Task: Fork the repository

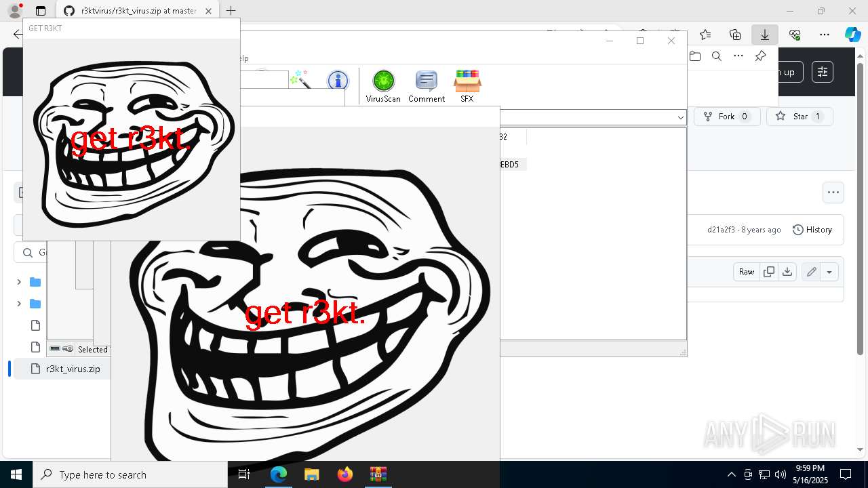Action: point(726,117)
